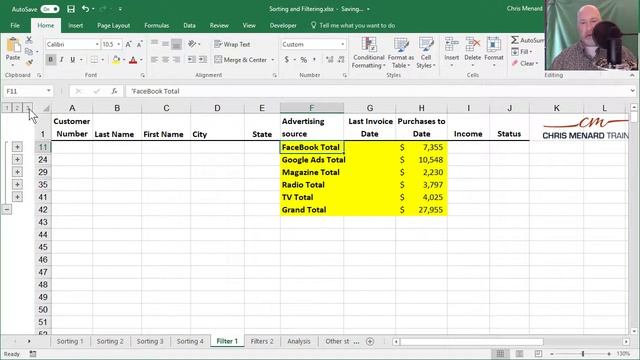
Task: Toggle Underline formatting
Action: tap(73, 60)
